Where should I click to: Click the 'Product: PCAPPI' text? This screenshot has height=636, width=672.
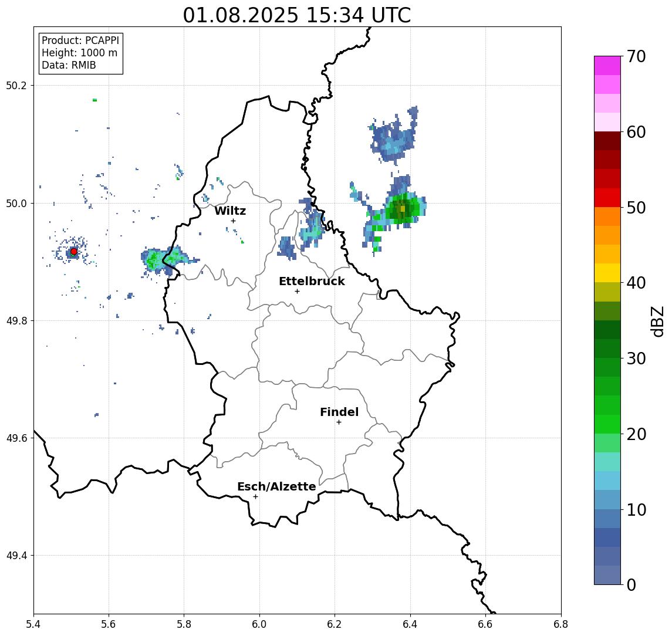tap(80, 40)
